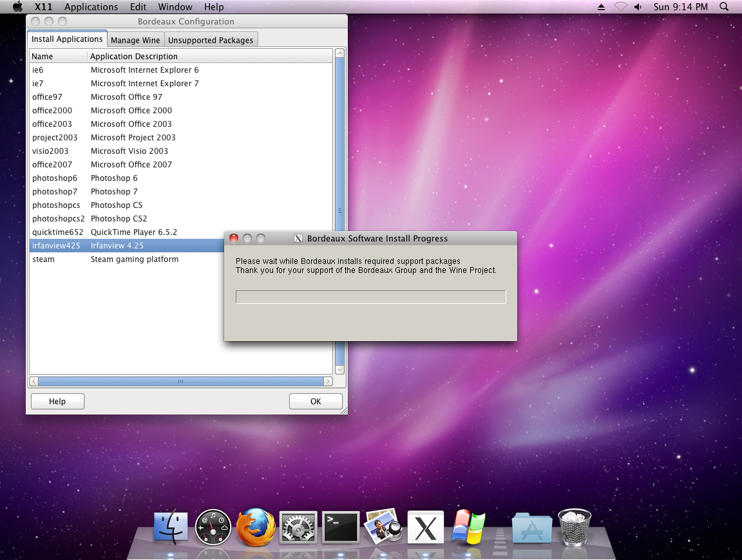Image resolution: width=742 pixels, height=560 pixels.
Task: Open the Applications menu
Action: [91, 6]
